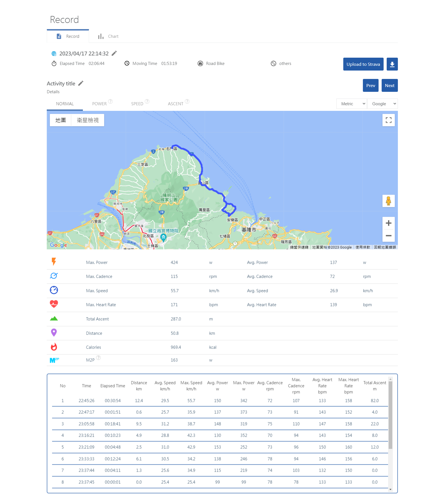The width and height of the screenshot is (448, 498).
Task: Select the SPEED details tab
Action: (x=137, y=104)
